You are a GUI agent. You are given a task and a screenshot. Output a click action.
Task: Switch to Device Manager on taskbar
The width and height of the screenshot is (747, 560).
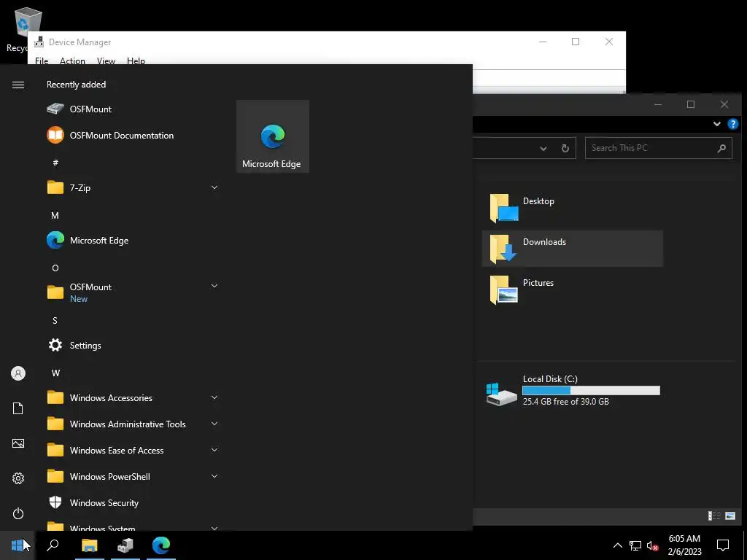[x=125, y=545]
